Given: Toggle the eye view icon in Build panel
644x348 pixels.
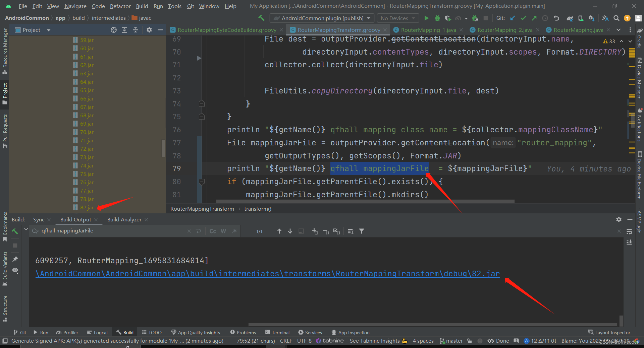Looking at the screenshot, I should click(x=15, y=270).
